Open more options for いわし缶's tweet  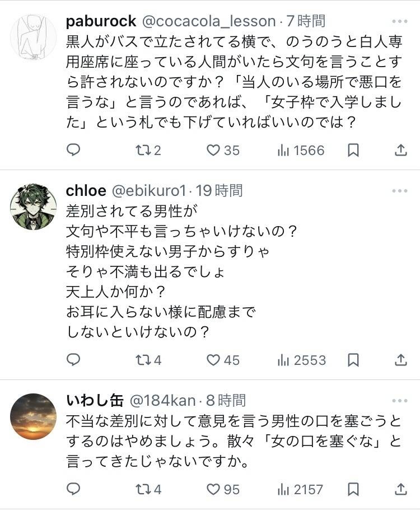pos(400,401)
